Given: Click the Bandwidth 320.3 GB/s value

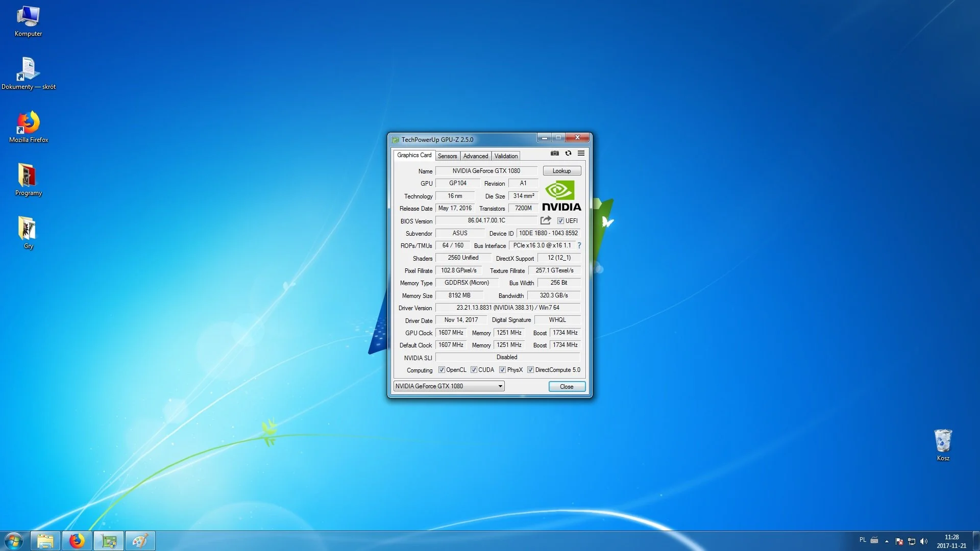Looking at the screenshot, I should coord(553,295).
